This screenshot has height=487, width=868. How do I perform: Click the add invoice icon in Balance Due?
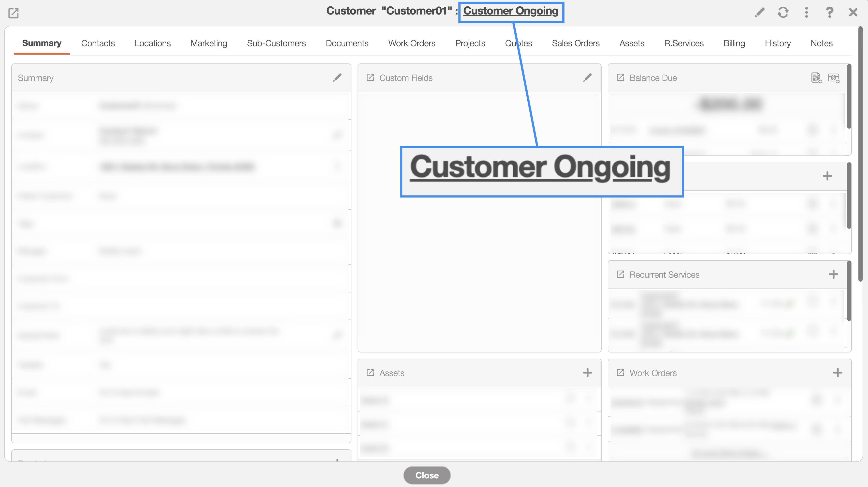[816, 78]
